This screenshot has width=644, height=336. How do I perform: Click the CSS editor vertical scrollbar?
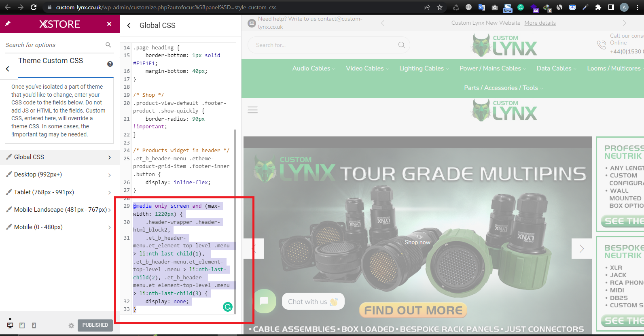coord(235,221)
